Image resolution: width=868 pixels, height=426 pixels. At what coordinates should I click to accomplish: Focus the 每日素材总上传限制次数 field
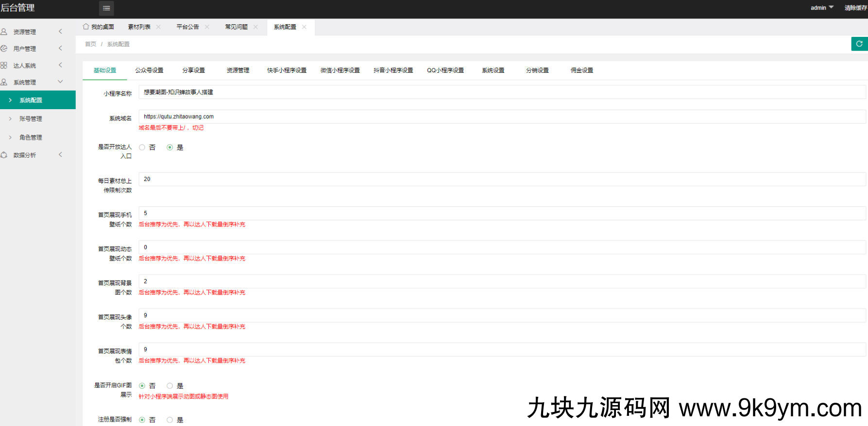(x=502, y=179)
